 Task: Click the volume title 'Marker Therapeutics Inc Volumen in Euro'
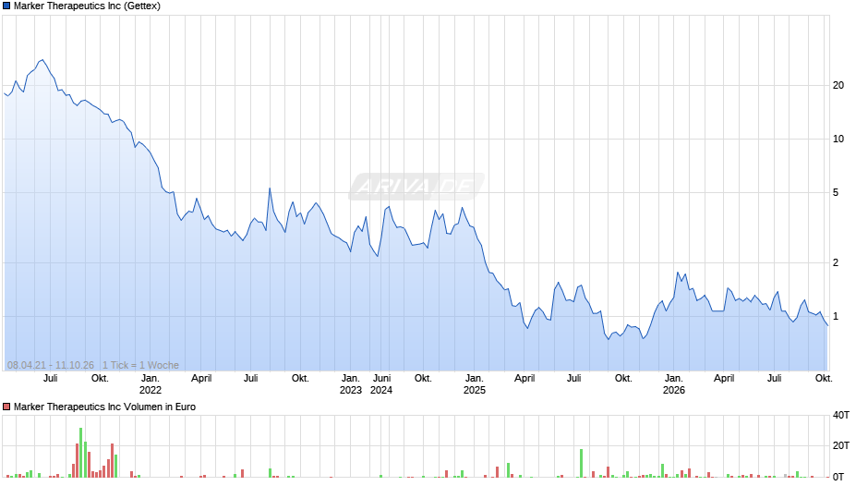click(x=104, y=407)
